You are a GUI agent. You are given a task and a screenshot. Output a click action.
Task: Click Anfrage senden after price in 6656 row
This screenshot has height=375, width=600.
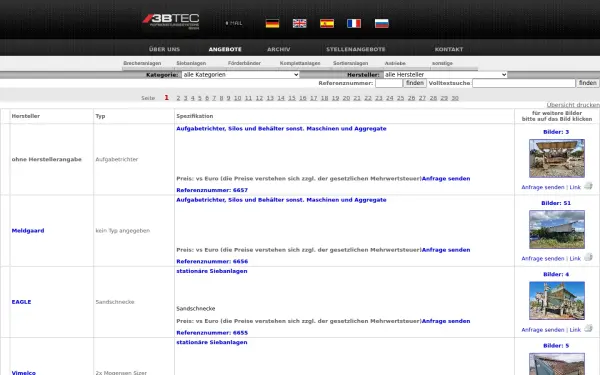coord(446,250)
